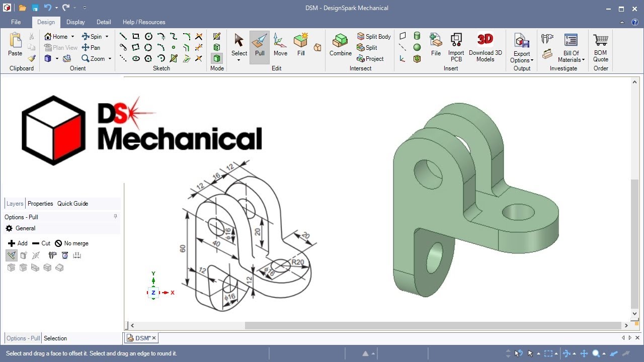Open the undo history dropdown arrow
Screen dimensions: 644x362
click(56, 8)
